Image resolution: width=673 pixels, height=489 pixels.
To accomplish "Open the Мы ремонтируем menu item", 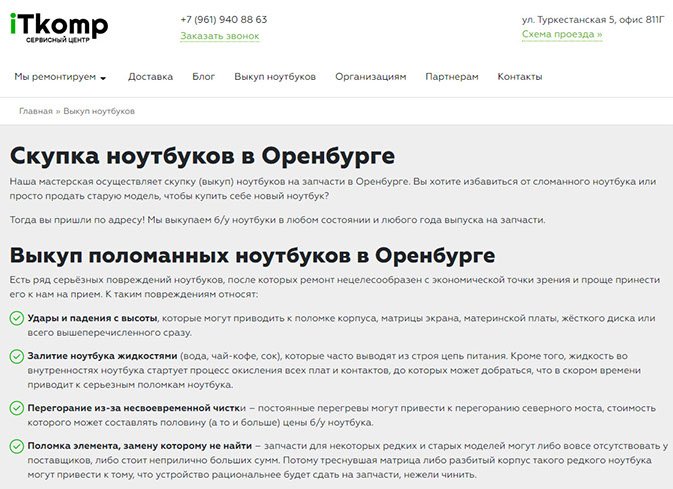I will point(55,77).
